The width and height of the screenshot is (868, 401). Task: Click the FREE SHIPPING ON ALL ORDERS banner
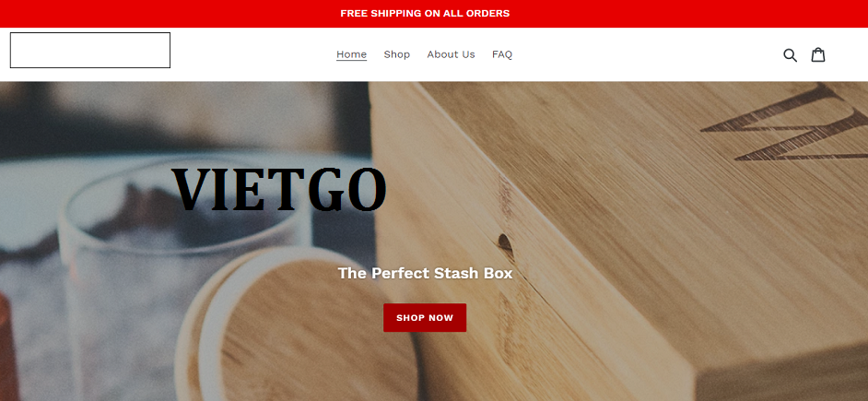click(x=425, y=13)
